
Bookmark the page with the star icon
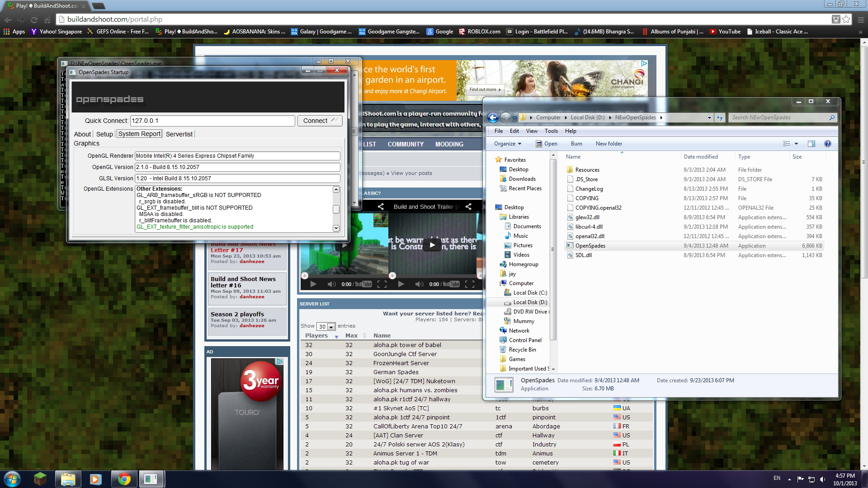pyautogui.click(x=846, y=19)
